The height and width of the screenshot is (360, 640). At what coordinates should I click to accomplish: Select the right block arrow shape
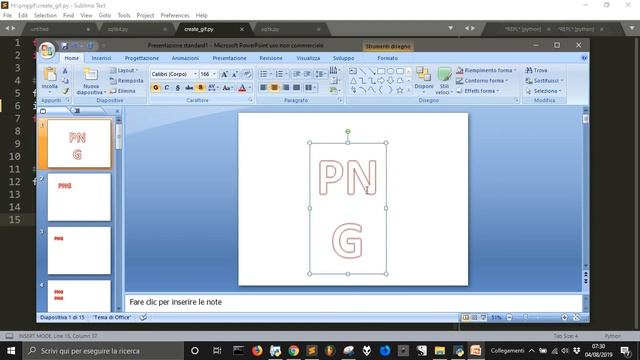pos(381,81)
